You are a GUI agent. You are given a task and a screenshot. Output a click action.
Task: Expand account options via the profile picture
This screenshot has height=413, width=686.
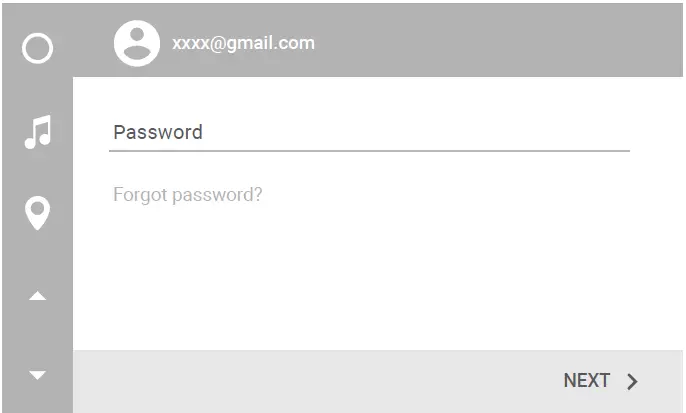137,43
